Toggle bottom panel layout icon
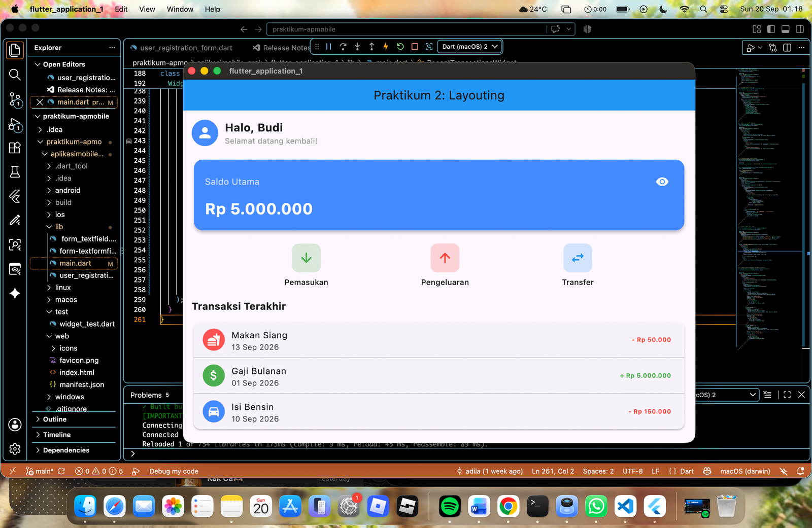 785,29
